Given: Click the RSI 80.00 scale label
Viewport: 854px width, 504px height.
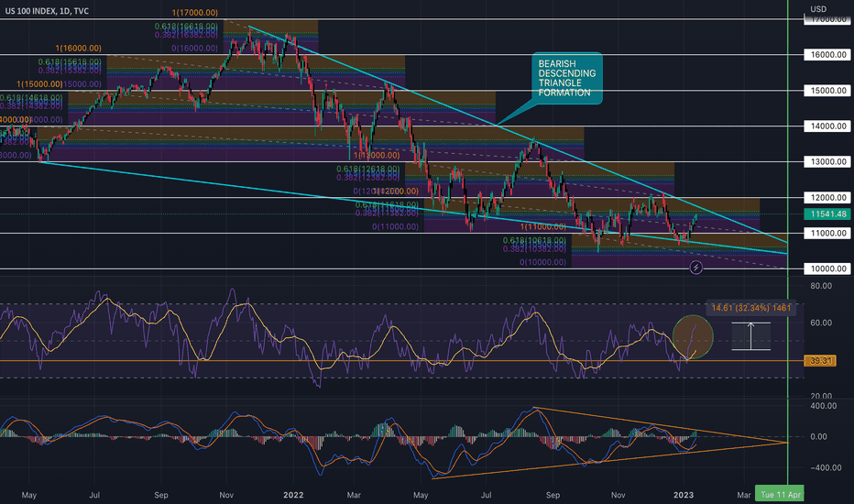Looking at the screenshot, I should tap(821, 286).
